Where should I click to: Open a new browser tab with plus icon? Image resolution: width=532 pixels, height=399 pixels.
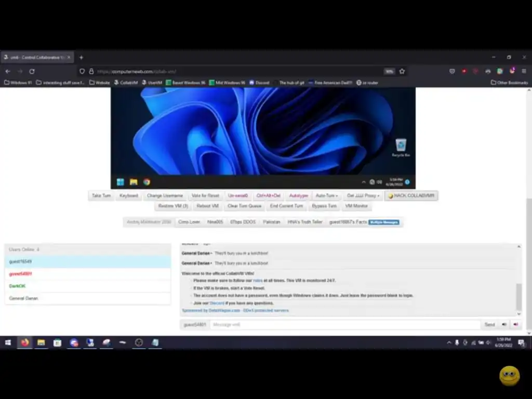(x=81, y=57)
